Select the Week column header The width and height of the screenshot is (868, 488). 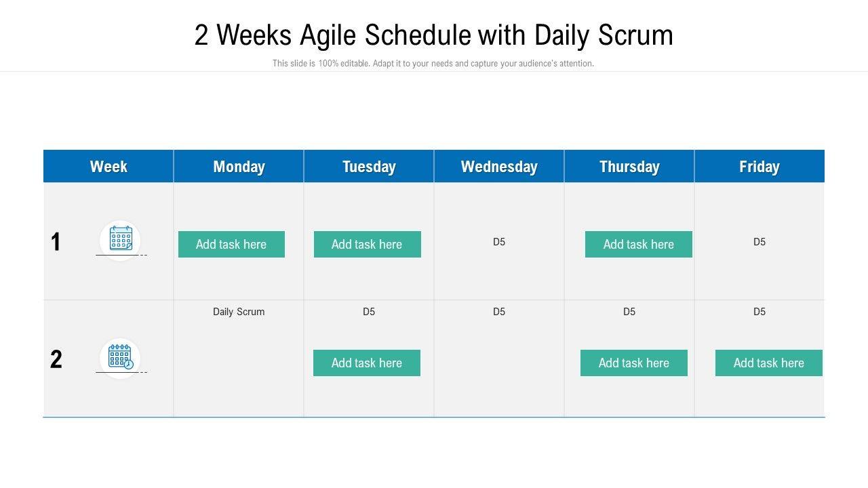(108, 167)
